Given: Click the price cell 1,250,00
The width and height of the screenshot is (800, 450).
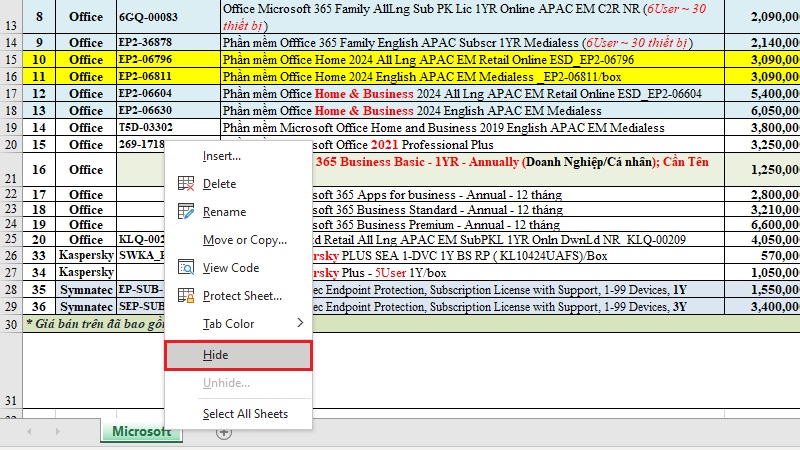Looking at the screenshot, I should (762, 169).
